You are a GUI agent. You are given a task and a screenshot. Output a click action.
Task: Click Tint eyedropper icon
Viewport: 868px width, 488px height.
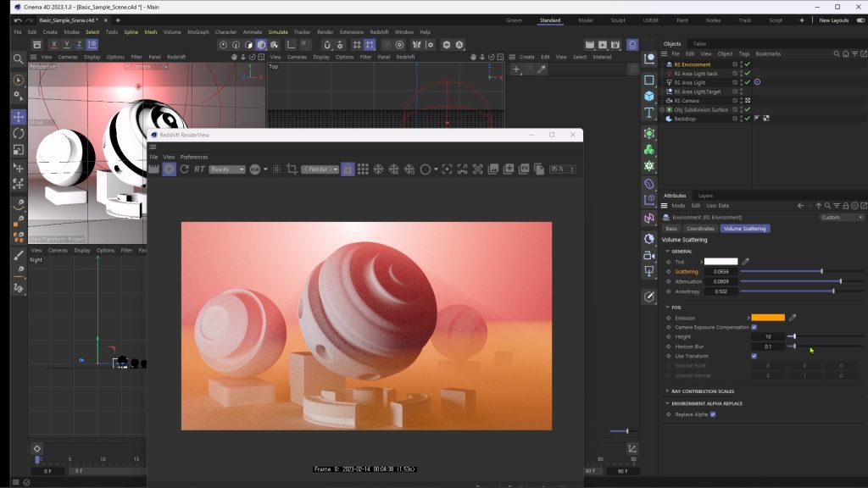(746, 262)
